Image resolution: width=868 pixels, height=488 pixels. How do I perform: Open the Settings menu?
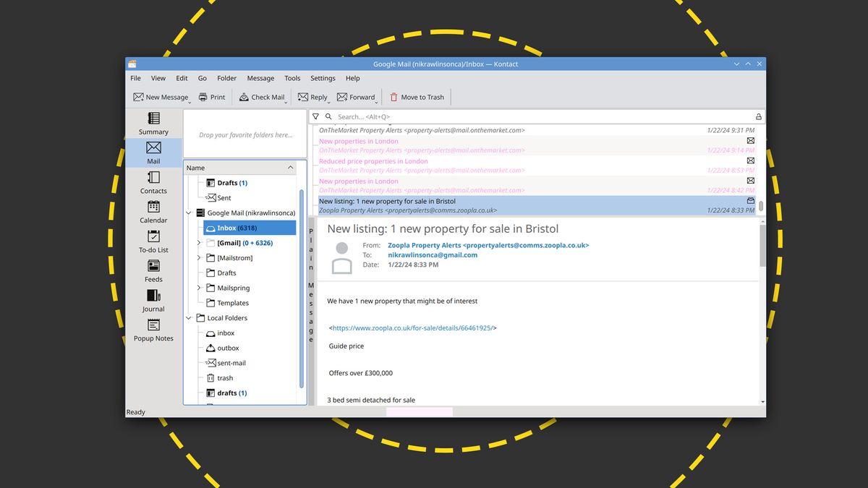click(x=323, y=78)
